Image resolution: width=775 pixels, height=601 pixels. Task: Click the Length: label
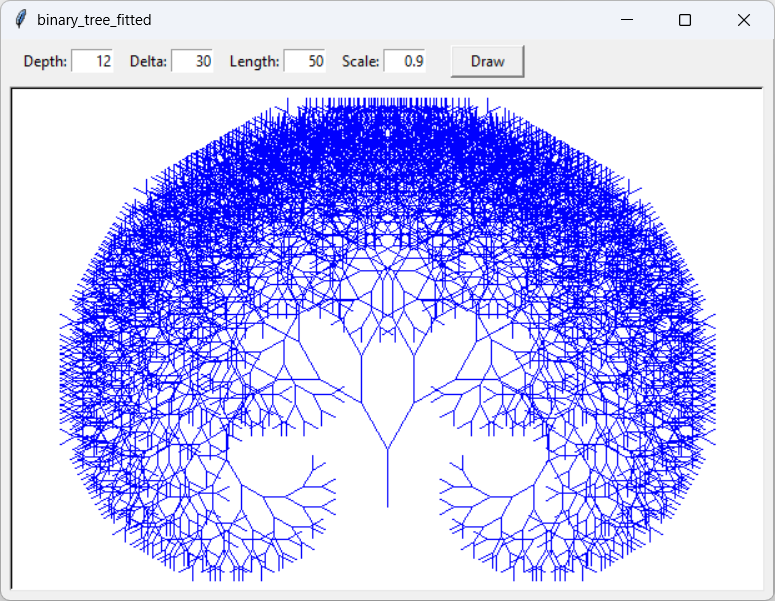[254, 61]
